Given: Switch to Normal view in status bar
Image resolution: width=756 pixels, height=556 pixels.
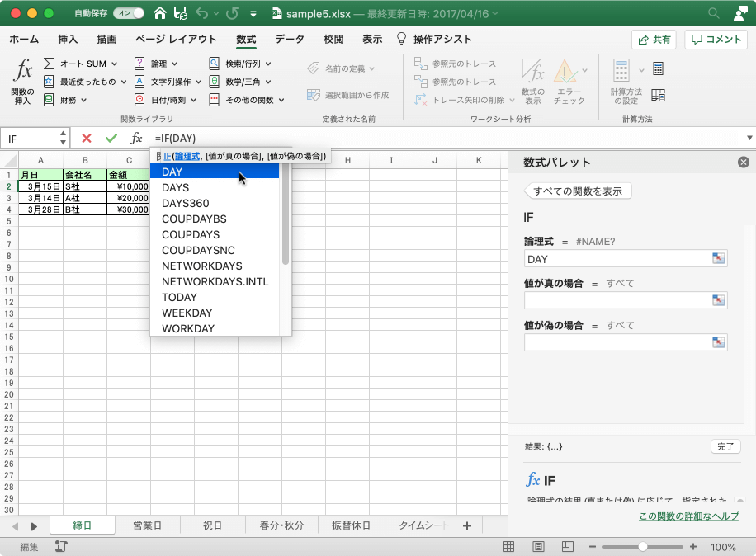Looking at the screenshot, I should click(x=508, y=546).
